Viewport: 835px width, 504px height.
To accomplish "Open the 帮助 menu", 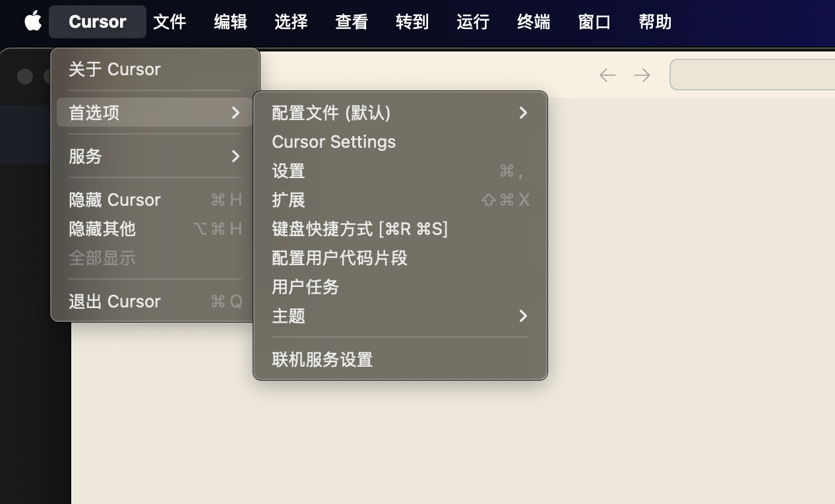I will point(656,22).
